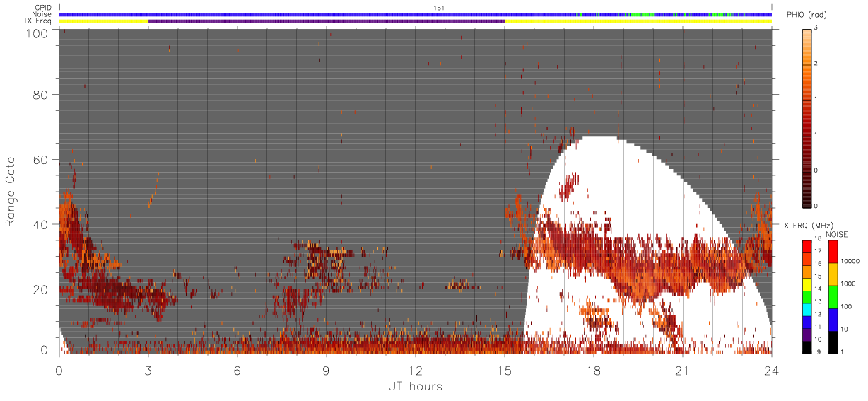The width and height of the screenshot is (868, 401).
Task: Pick the cyan 12-13 MHz TX FRQ swatch
Action: coord(807,310)
